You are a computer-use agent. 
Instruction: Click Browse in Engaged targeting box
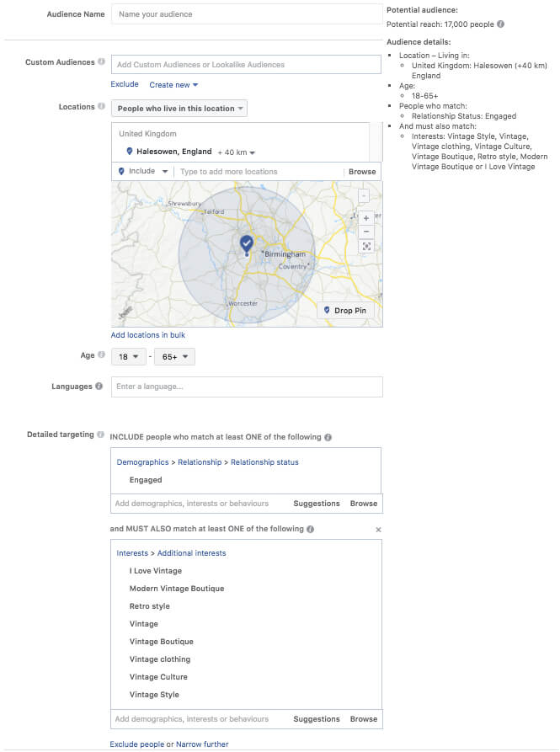(364, 504)
